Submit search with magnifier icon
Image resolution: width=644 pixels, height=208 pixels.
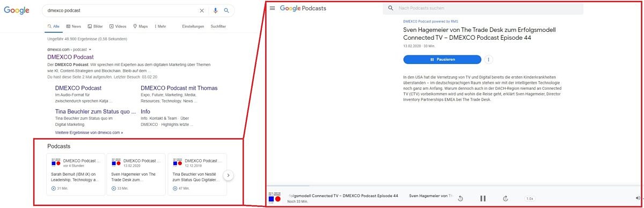(x=226, y=10)
